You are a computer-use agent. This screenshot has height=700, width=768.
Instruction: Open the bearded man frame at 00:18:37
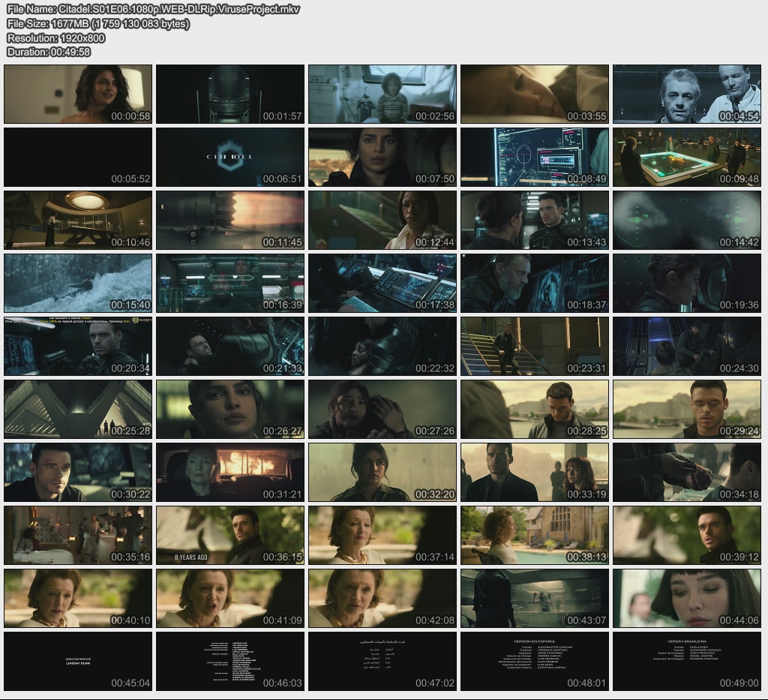[535, 283]
